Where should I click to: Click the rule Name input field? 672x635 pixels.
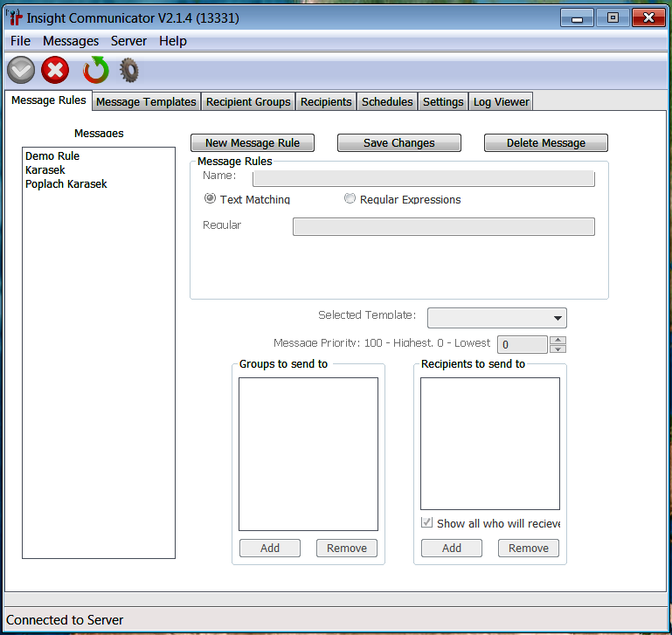tap(423, 179)
